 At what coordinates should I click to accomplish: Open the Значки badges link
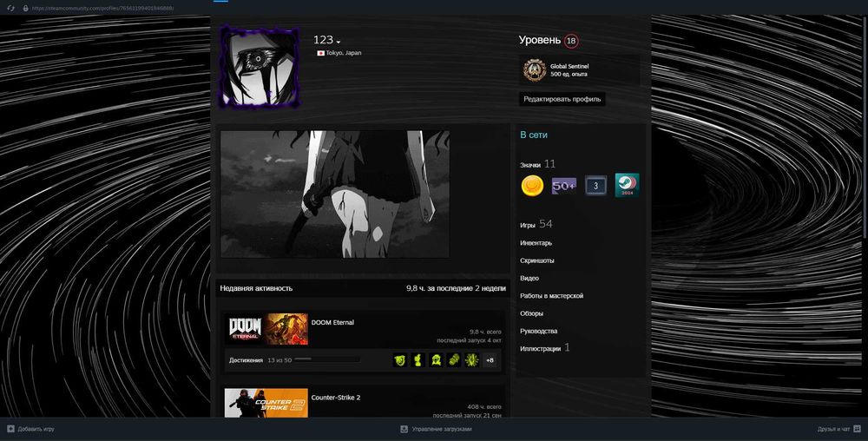pyautogui.click(x=530, y=165)
